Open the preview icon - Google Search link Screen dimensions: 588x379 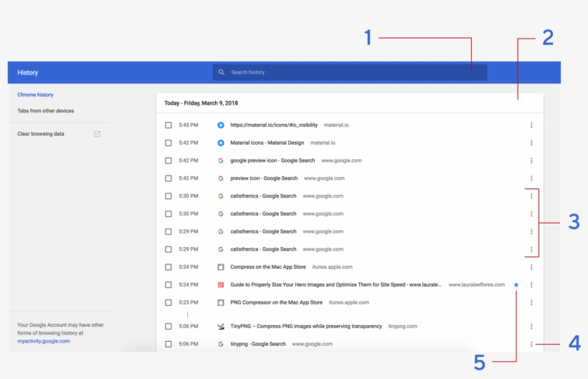264,178
